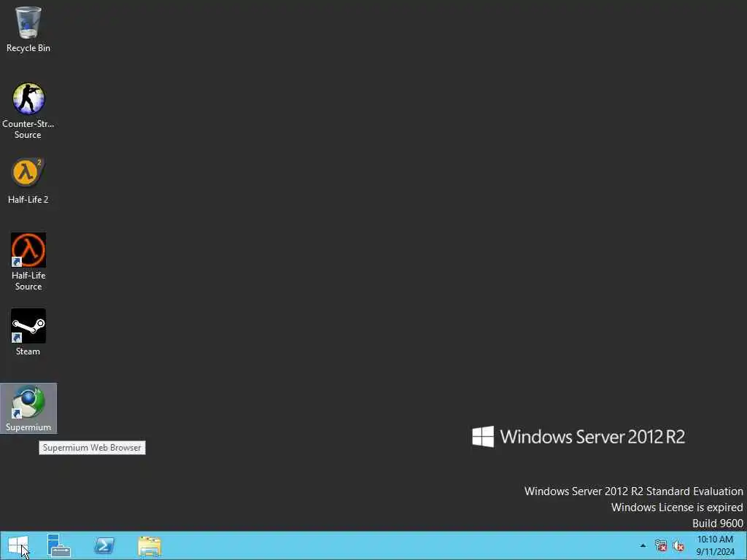This screenshot has height=560, width=747.
Task: Open Windows PowerShell from the taskbar
Action: [104, 545]
